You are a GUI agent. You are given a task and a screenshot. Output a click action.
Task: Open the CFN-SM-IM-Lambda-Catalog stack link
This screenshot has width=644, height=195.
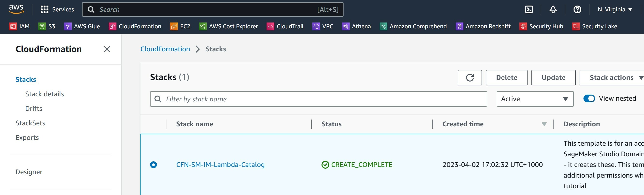coord(220,165)
